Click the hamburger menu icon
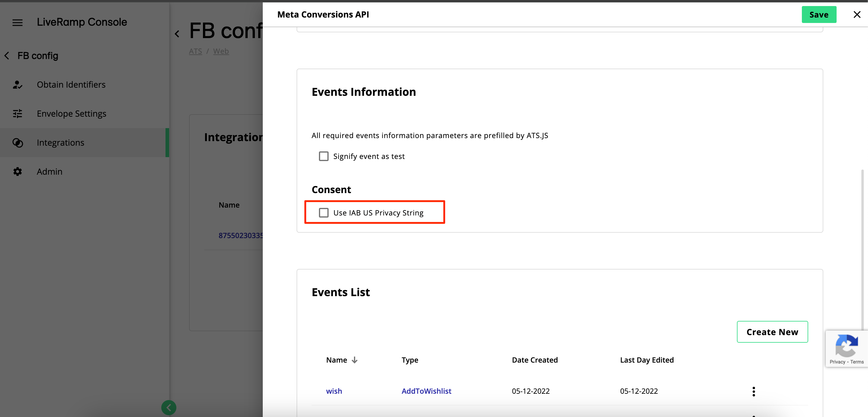Screen dimensions: 868x417 point(18,22)
